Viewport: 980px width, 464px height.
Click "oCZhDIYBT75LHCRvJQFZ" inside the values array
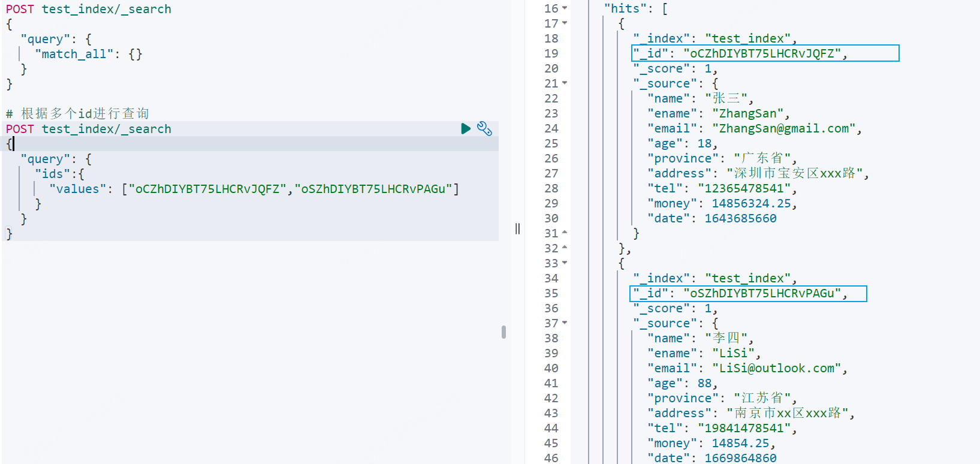click(x=207, y=189)
